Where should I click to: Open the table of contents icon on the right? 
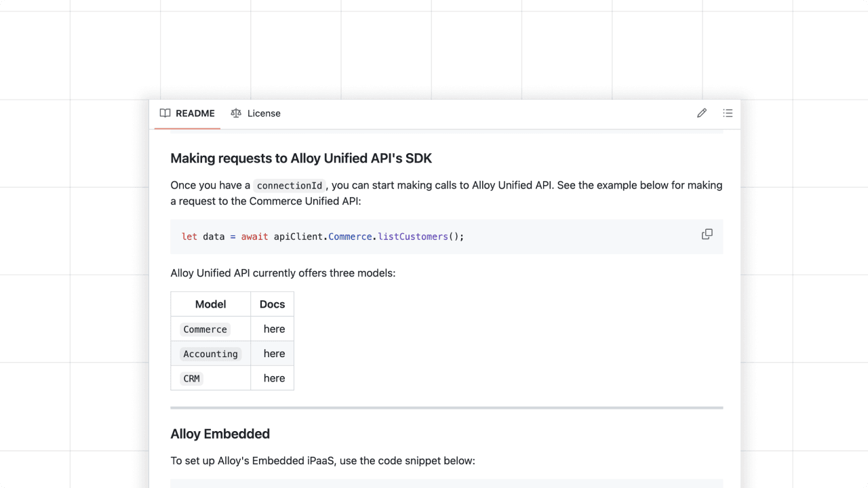click(x=728, y=113)
